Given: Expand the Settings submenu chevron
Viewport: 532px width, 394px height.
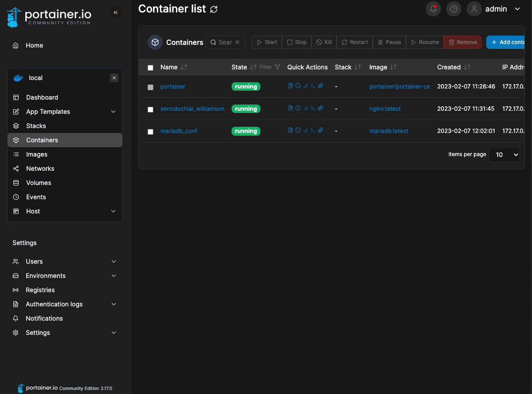Looking at the screenshot, I should pos(114,333).
